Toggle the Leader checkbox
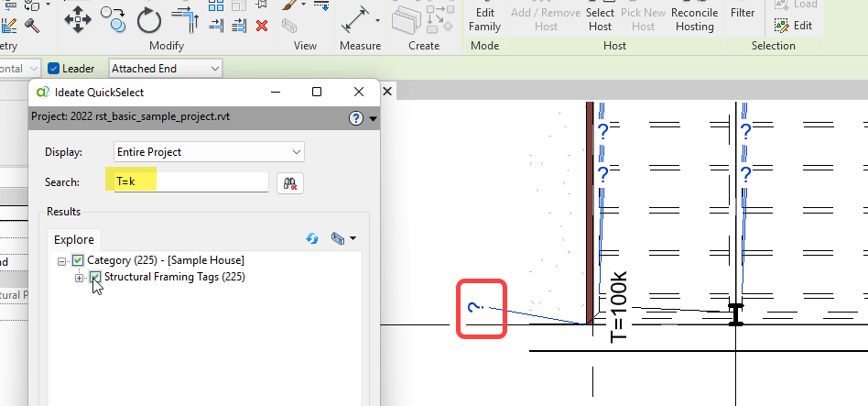Screen dimensions: 868x406 click(x=53, y=69)
